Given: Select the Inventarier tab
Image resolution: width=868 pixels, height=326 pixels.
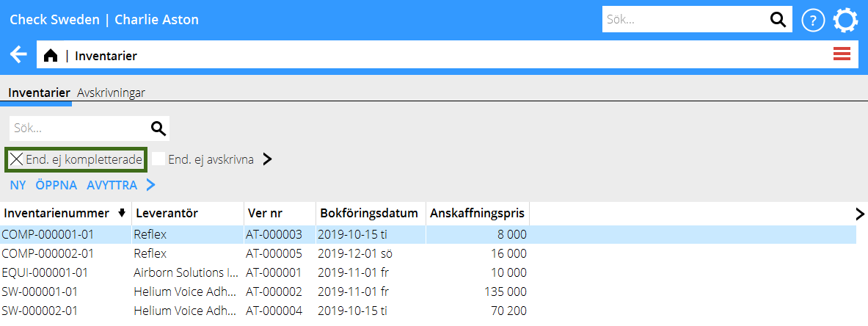Looking at the screenshot, I should (39, 93).
